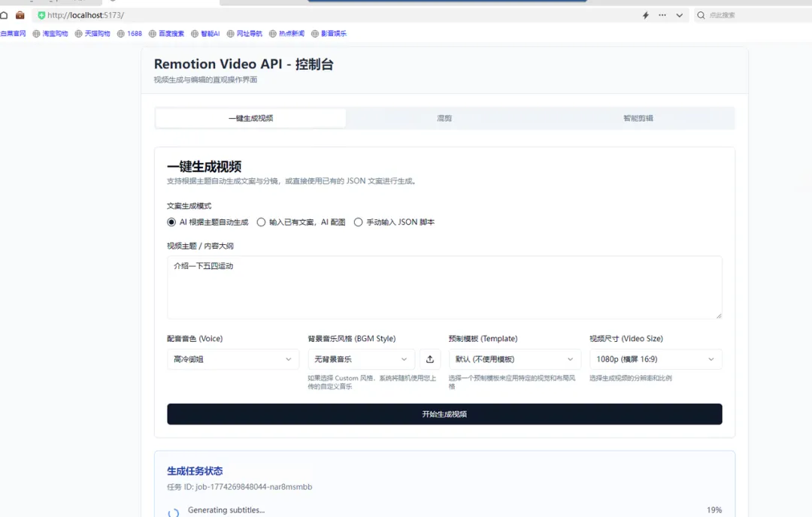
Task: Grab the text area resize handle
Action: 719,316
